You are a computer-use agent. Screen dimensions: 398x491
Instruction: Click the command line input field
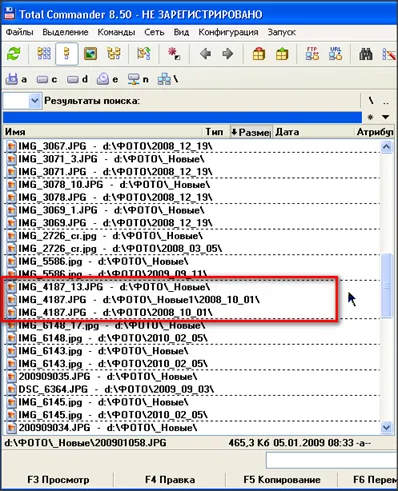tap(332, 460)
